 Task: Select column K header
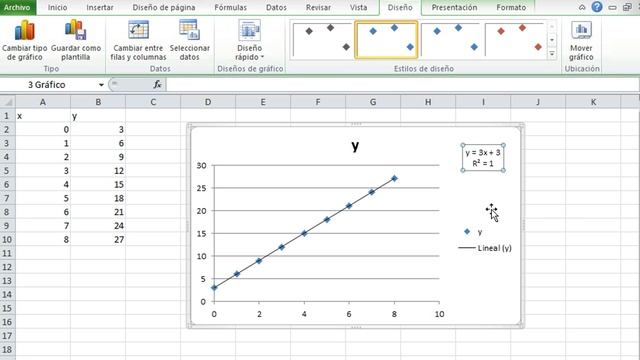[x=593, y=102]
